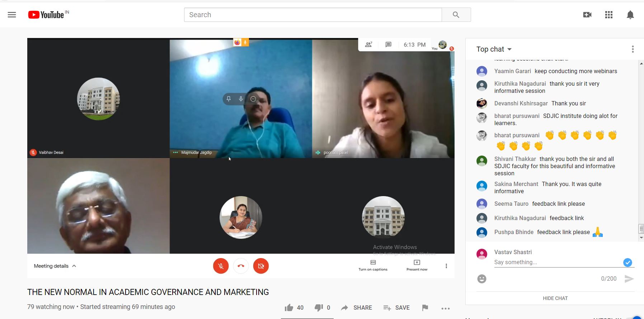Open the Meet more options dots
Viewport: 644px width, 319px height.
[x=446, y=266]
